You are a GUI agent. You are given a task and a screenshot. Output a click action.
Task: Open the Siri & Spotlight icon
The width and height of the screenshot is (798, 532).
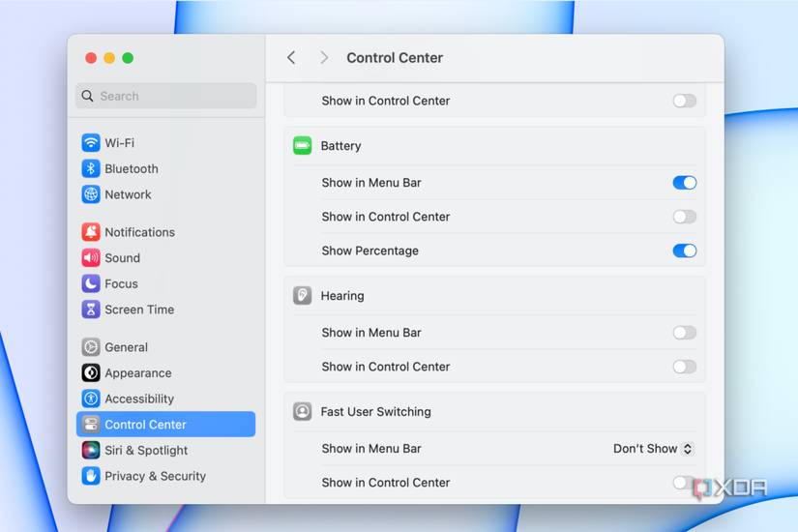coord(91,450)
